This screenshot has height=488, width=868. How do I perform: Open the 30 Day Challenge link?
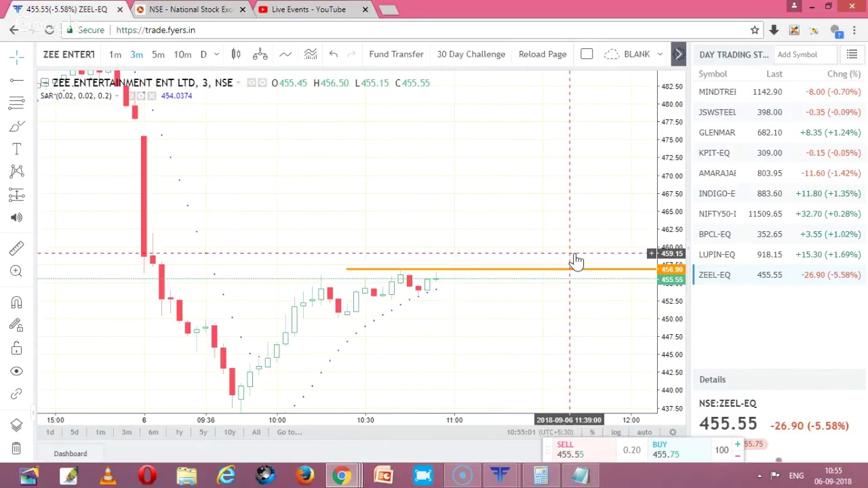point(471,54)
